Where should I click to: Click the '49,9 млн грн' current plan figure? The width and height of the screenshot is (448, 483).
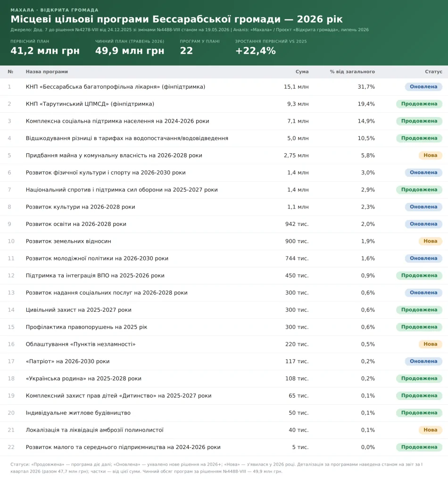pyautogui.click(x=130, y=50)
